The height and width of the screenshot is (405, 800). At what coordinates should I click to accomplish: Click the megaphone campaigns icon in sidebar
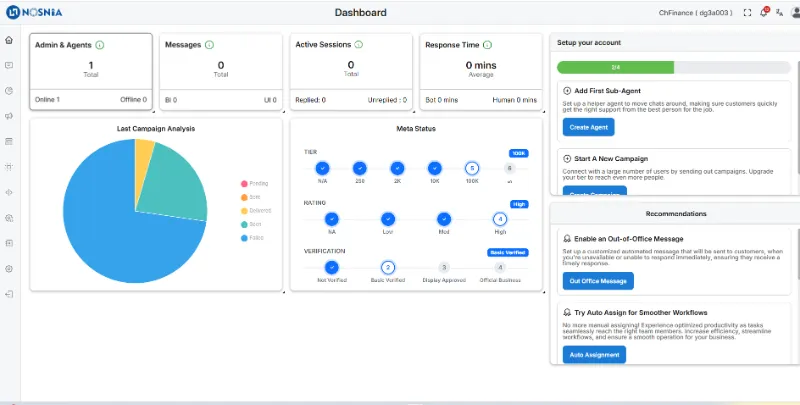click(9, 116)
